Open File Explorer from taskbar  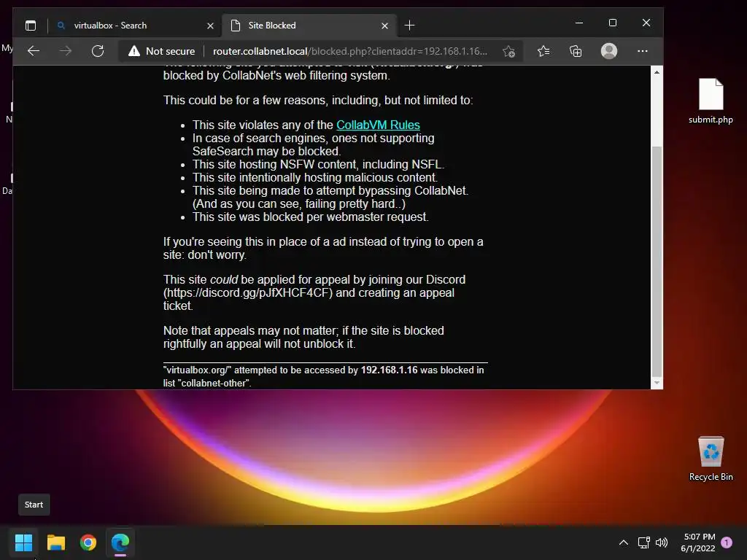pos(55,542)
